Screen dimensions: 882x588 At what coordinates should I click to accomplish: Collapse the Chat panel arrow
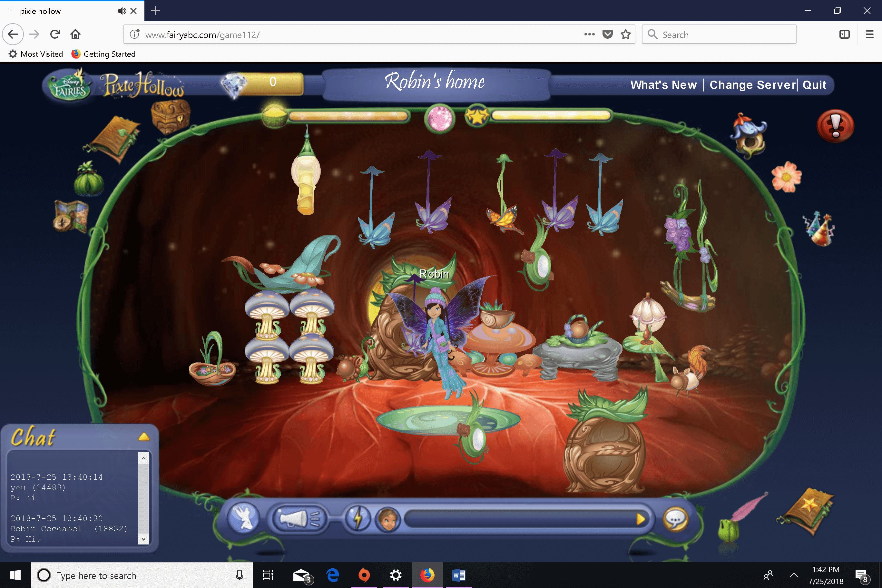(144, 436)
